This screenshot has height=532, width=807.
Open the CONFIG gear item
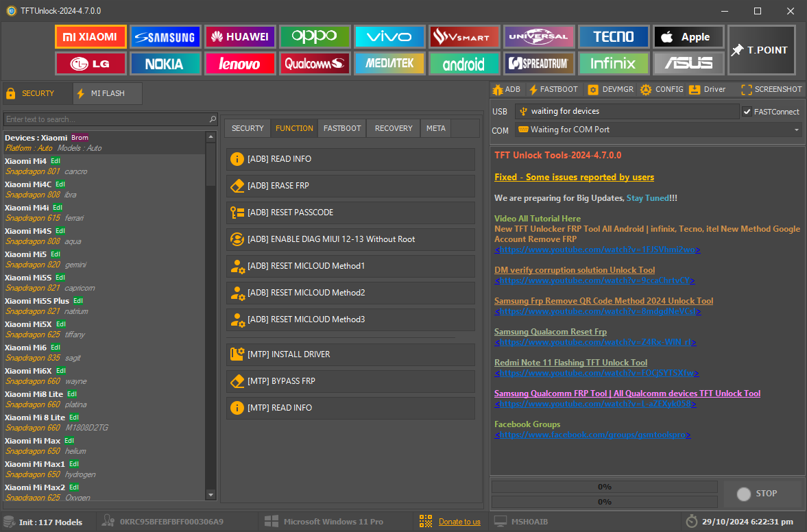click(x=662, y=90)
